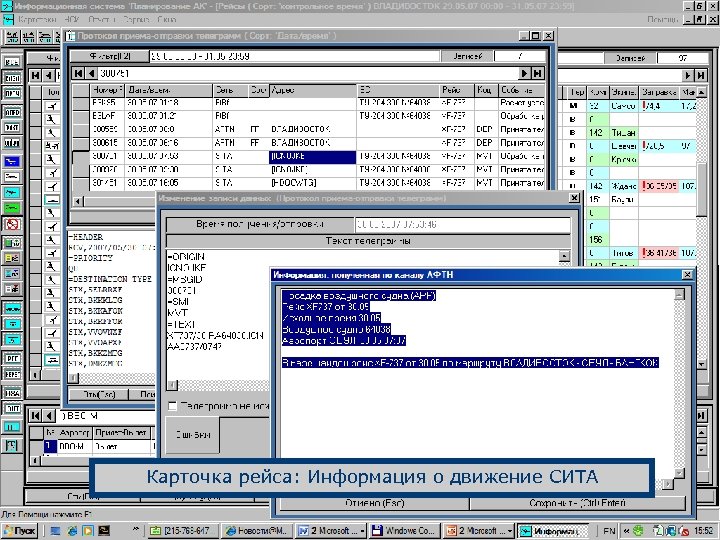Switch to 'Новости@M..' taskbar window
Viewport: 720px width, 540px height.
point(257,531)
